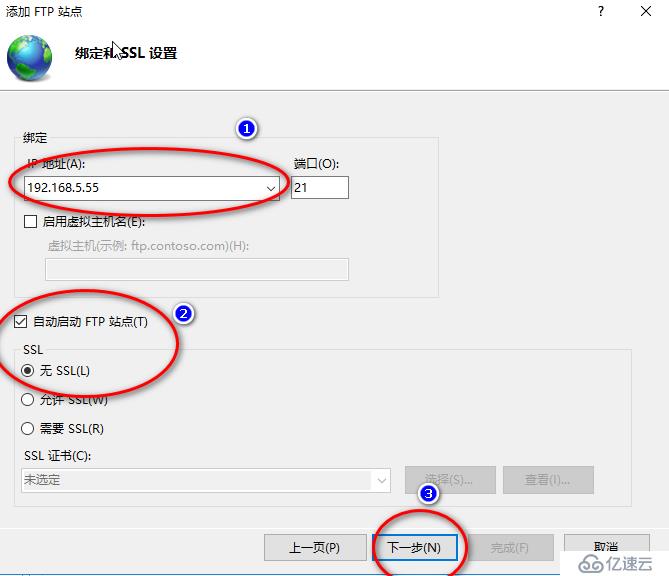
Task: Click the Previous page 上一页(P) button
Action: 315,547
